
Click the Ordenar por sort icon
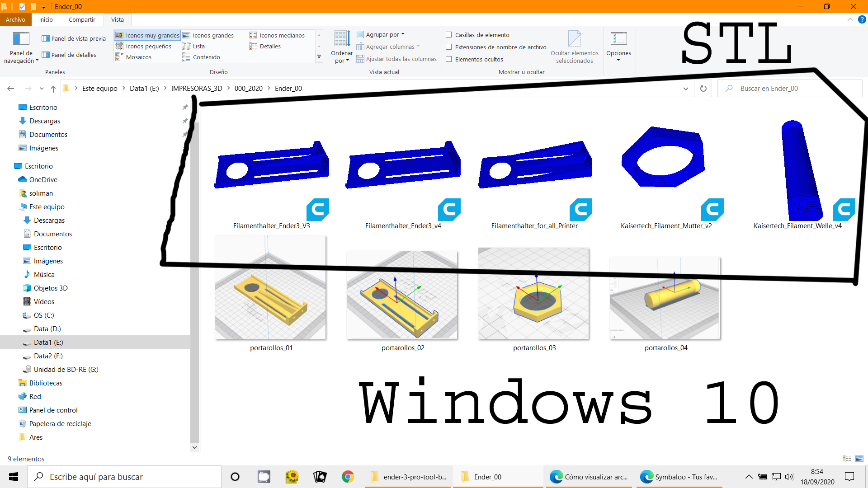[x=342, y=39]
